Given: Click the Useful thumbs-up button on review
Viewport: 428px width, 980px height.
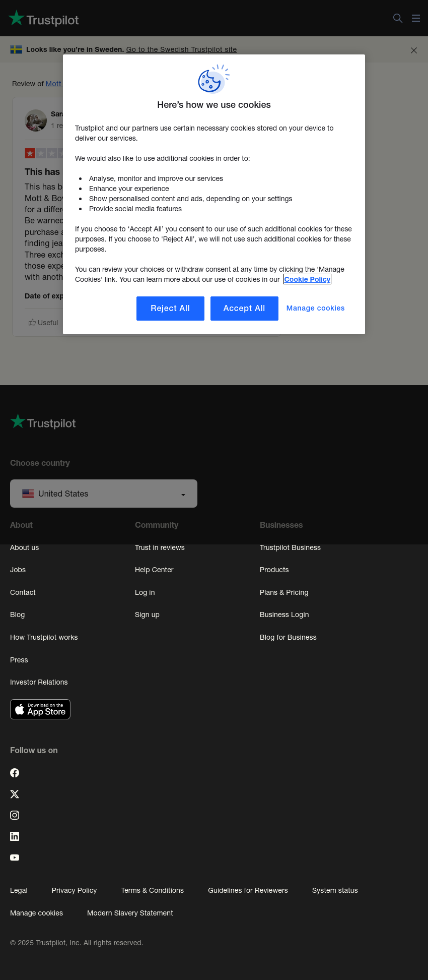Looking at the screenshot, I should point(43,323).
